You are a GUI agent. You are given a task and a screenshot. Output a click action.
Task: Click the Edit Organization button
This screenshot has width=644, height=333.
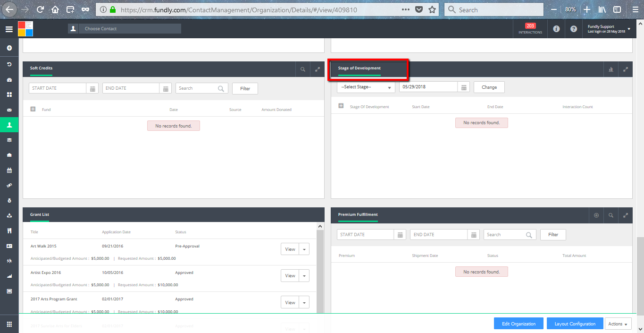click(x=519, y=324)
